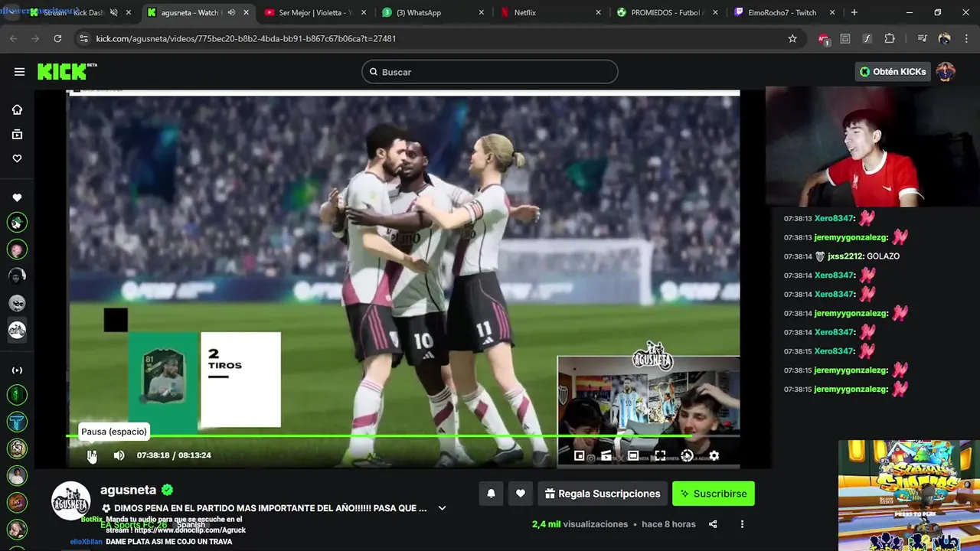The image size is (980, 551).
Task: Go back in the browser
Action: (x=13, y=38)
